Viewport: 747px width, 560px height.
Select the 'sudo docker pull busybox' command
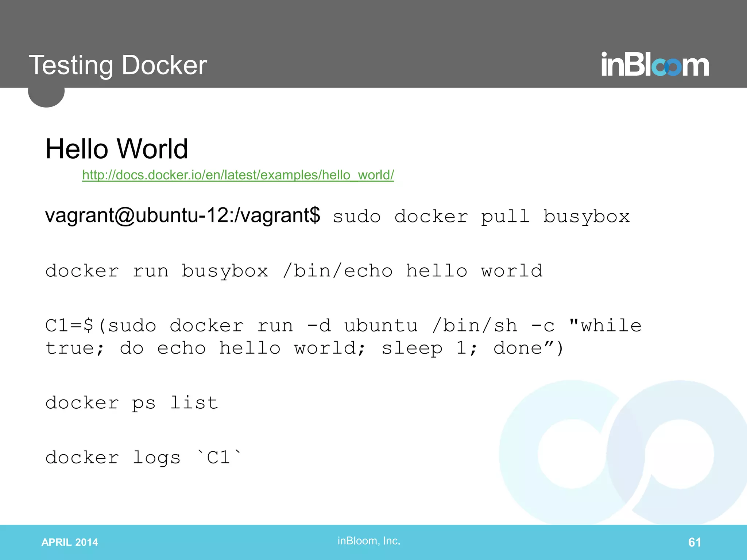click(481, 217)
